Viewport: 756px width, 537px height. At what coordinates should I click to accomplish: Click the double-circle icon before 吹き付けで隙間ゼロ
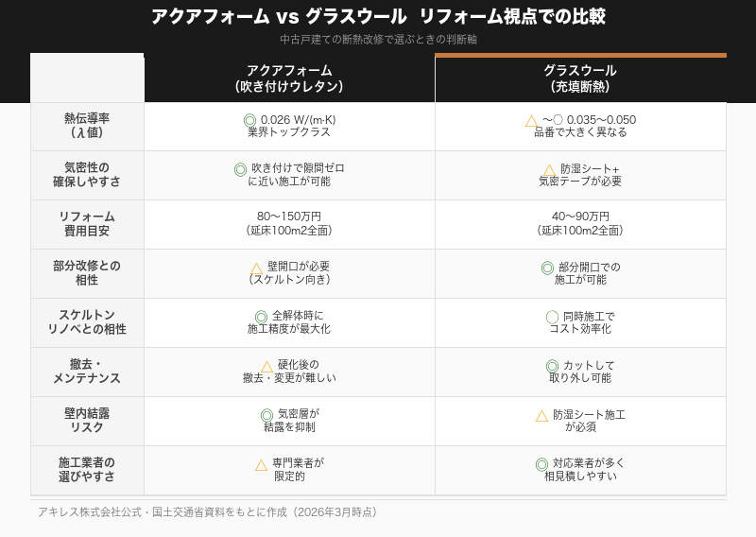[240, 169]
